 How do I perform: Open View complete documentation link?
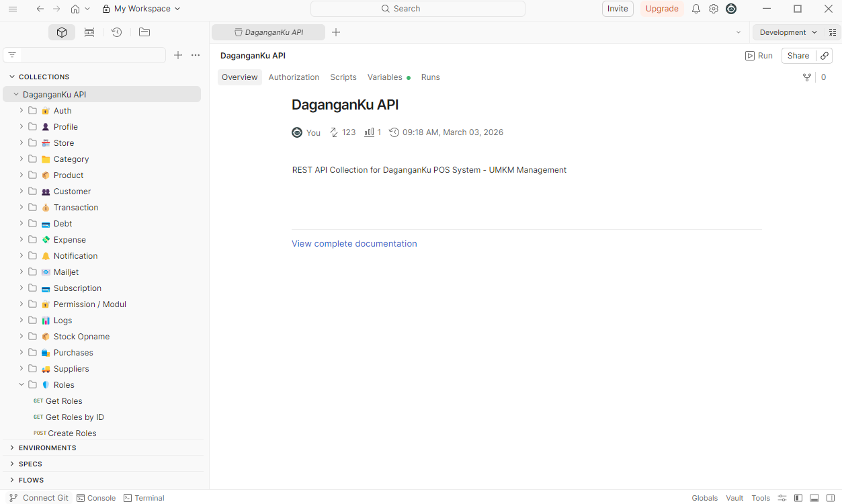pos(354,244)
